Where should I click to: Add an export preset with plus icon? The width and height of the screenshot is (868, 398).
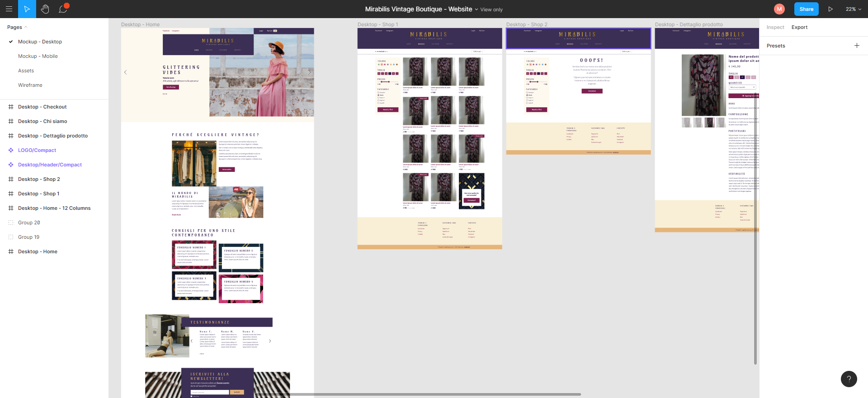pyautogui.click(x=857, y=46)
